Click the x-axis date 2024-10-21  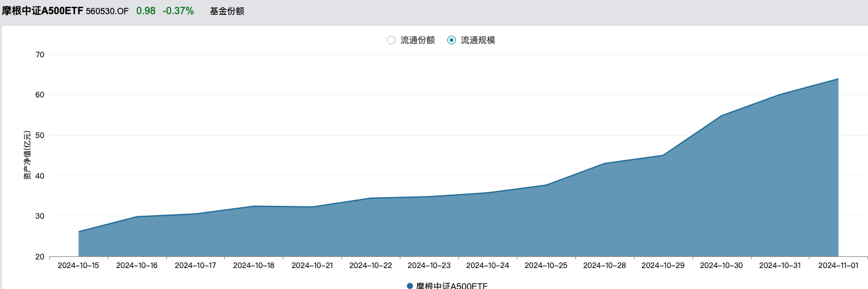click(312, 265)
